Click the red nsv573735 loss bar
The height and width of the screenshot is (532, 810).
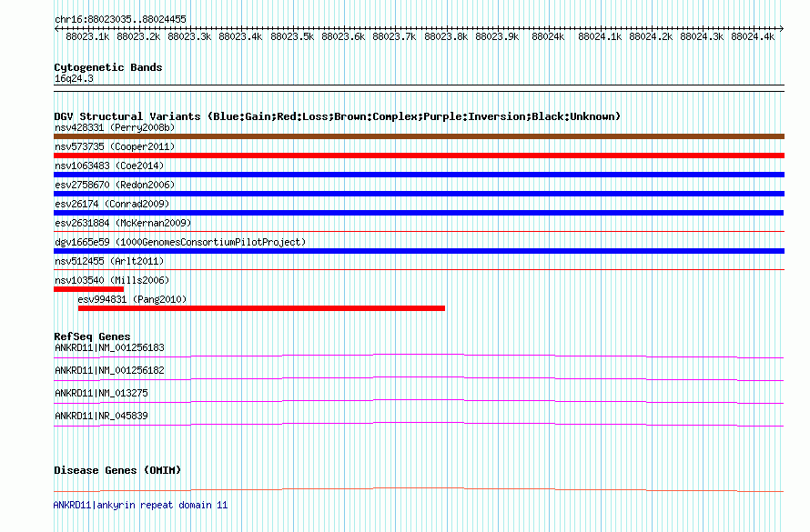(419, 156)
